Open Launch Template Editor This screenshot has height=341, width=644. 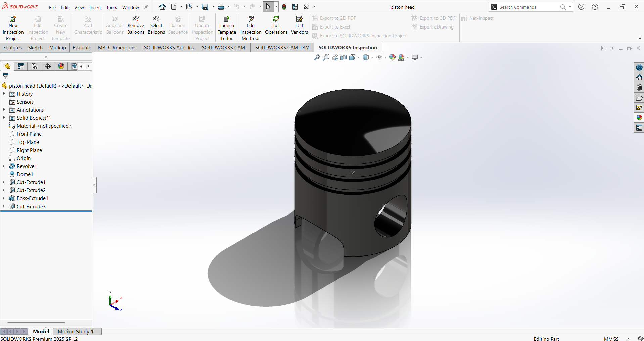point(227,28)
